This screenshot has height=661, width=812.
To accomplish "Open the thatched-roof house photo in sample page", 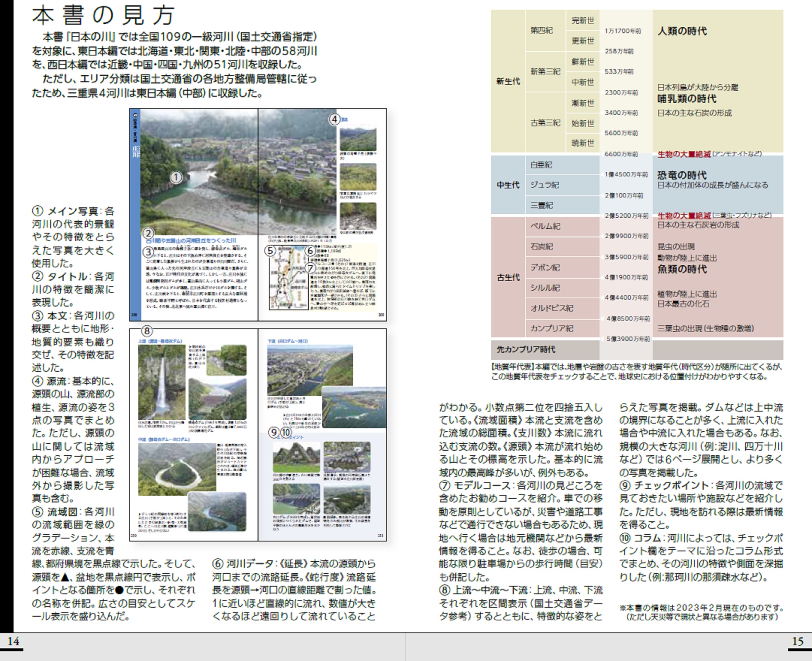I will point(296,458).
